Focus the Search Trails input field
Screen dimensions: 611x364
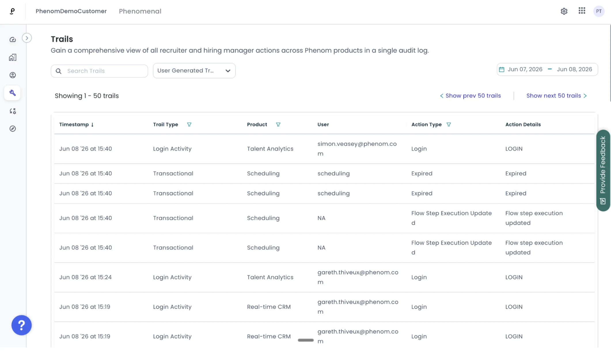pyautogui.click(x=99, y=71)
